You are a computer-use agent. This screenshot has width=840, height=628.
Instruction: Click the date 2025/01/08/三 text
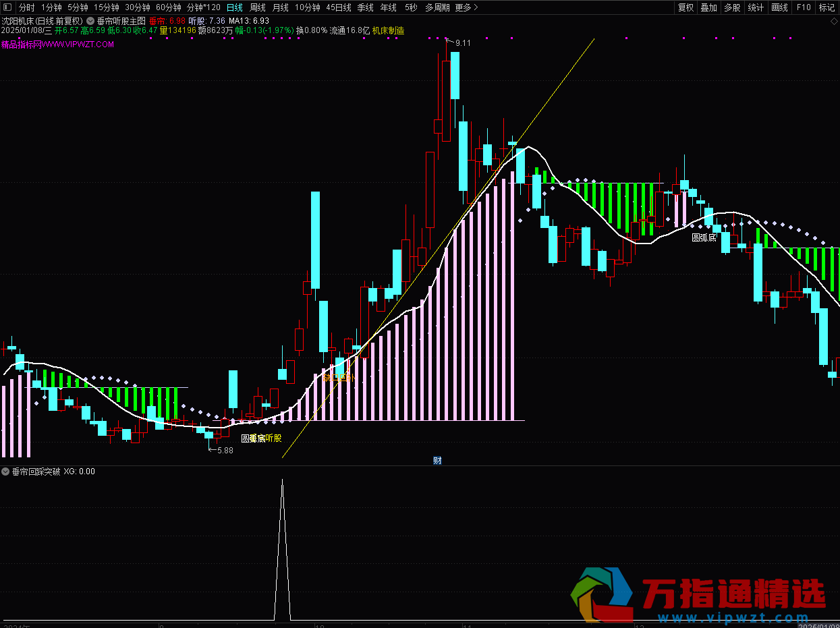[x=26, y=30]
